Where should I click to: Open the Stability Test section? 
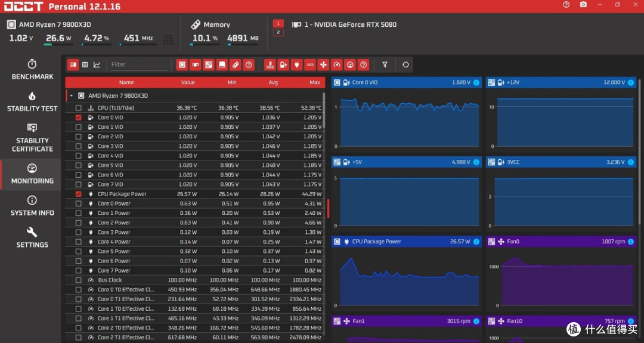point(32,102)
